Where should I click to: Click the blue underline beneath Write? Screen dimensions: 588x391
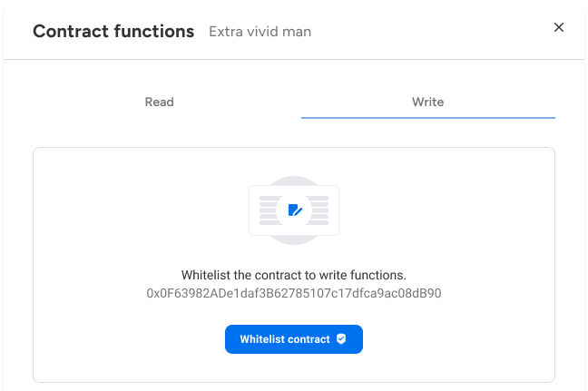click(428, 118)
